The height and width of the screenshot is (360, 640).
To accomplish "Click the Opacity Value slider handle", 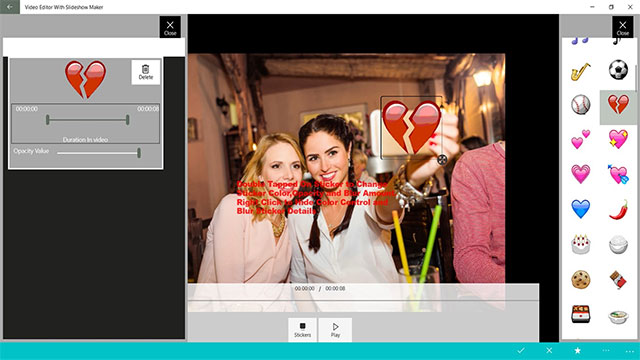I will (139, 153).
